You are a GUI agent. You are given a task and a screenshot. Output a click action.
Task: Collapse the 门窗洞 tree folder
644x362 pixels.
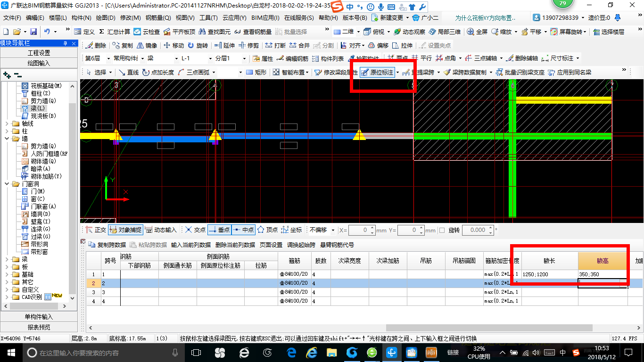point(7,184)
